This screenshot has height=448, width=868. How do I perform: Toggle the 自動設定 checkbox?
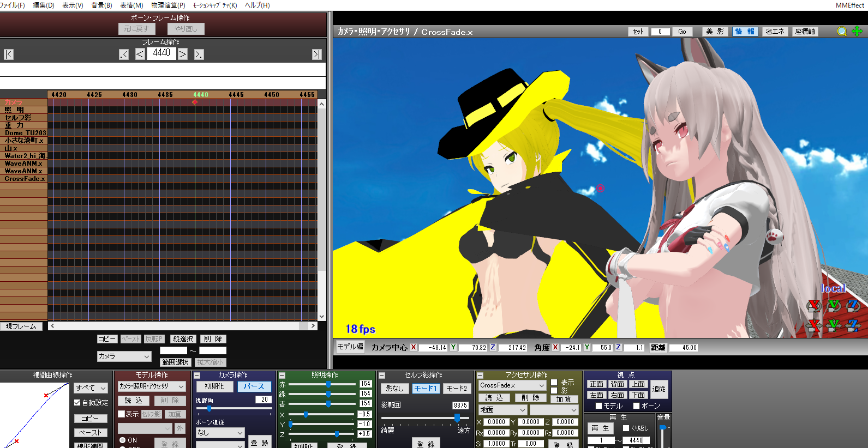(77, 403)
